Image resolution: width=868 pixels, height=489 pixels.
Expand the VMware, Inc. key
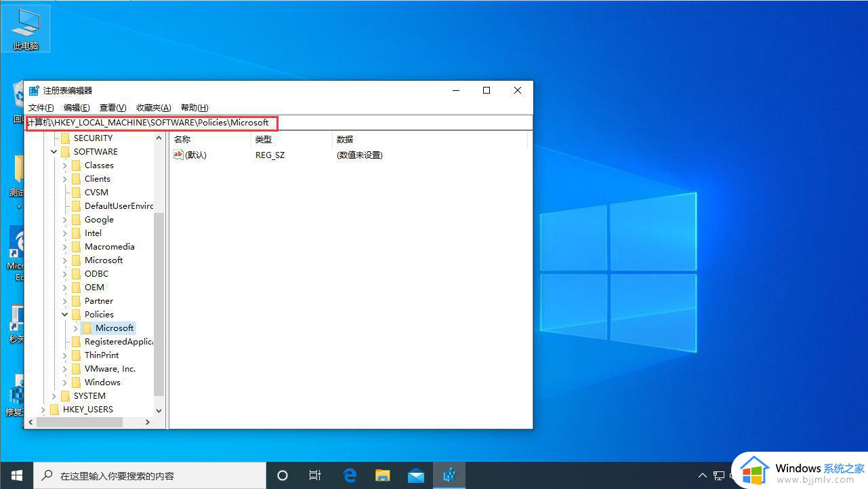(65, 369)
